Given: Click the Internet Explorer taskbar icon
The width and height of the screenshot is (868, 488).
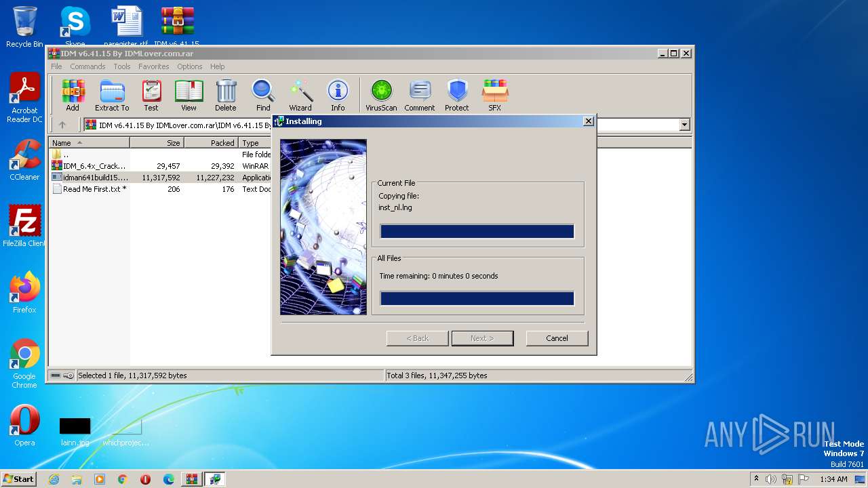Looking at the screenshot, I should [x=54, y=479].
